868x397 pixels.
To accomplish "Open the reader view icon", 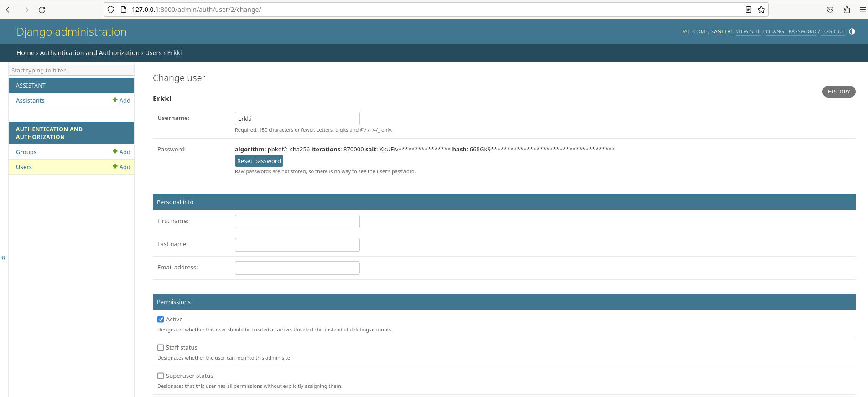I will (748, 10).
